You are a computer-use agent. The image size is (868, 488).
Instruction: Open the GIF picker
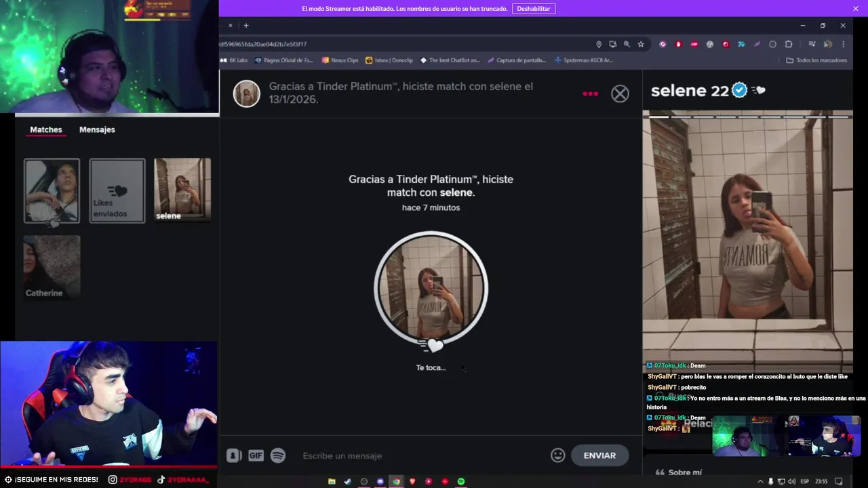[x=256, y=455]
